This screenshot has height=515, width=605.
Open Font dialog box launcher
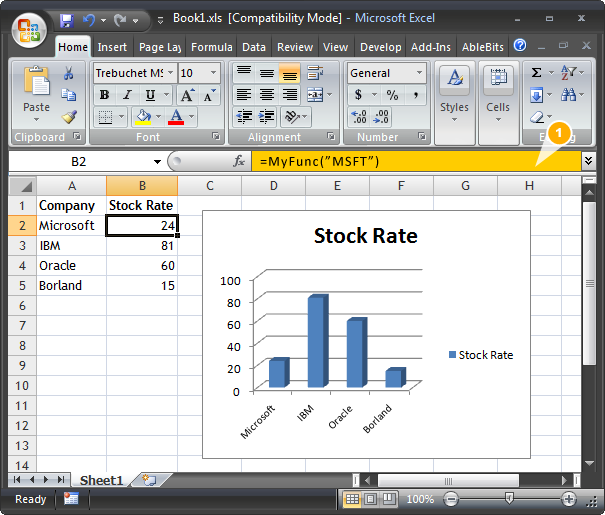click(216, 136)
